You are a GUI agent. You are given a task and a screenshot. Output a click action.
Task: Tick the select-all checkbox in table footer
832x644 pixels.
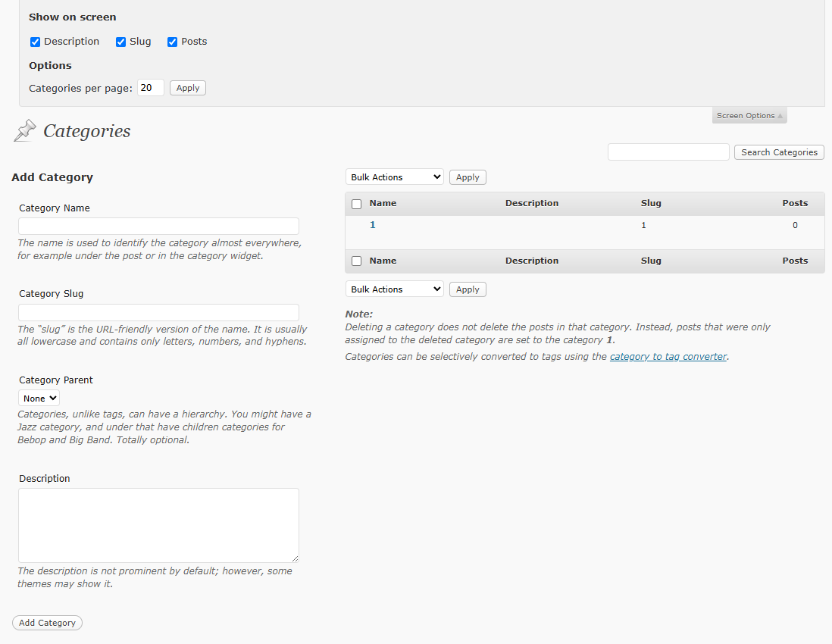[357, 261]
